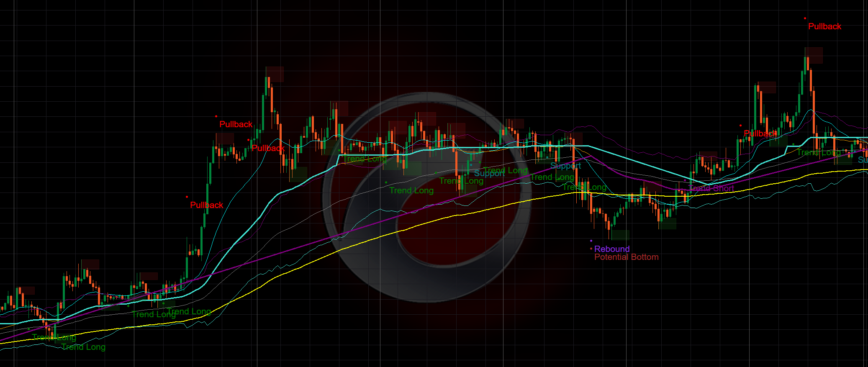868x367 pixels.
Task: Click the central circular watermark logo
Action: click(427, 197)
